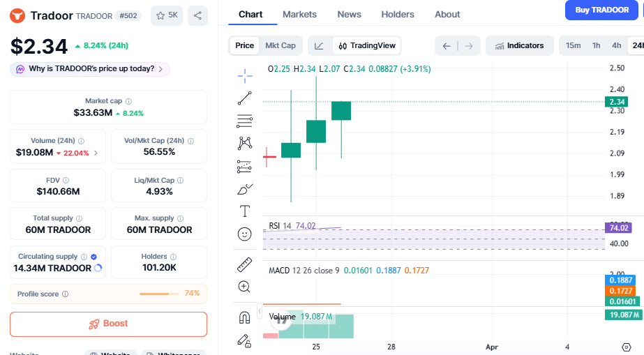The width and height of the screenshot is (644, 355).
Task: Open the Indicators menu
Action: point(520,45)
